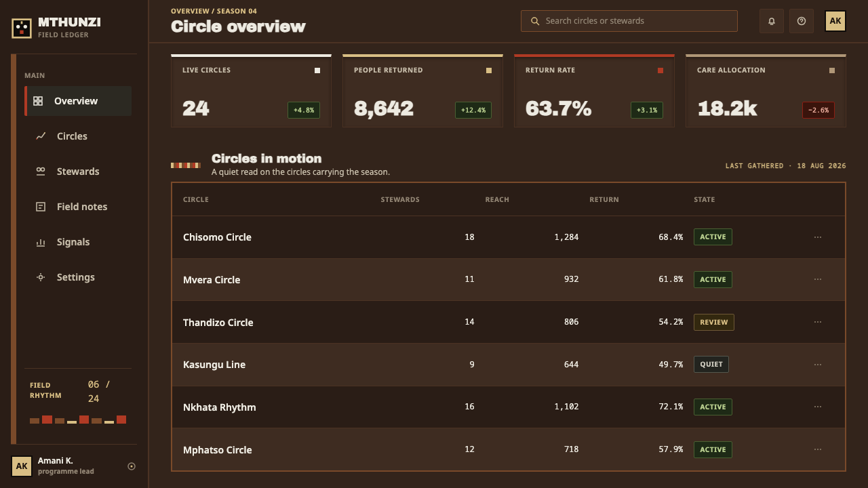
Task: Click the 72.1% return for Nkhata Rhythm
Action: click(x=671, y=407)
